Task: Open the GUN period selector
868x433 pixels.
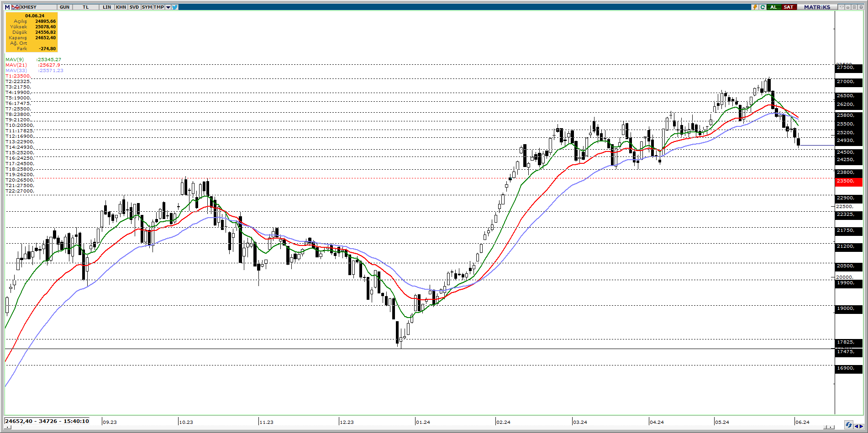Action: [x=65, y=7]
